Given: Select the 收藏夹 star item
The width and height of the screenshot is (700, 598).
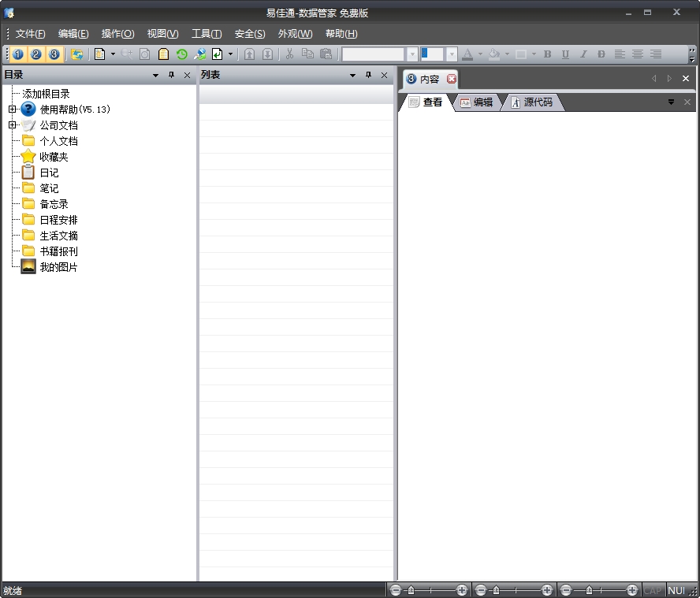Looking at the screenshot, I should pyautogui.click(x=54, y=157).
